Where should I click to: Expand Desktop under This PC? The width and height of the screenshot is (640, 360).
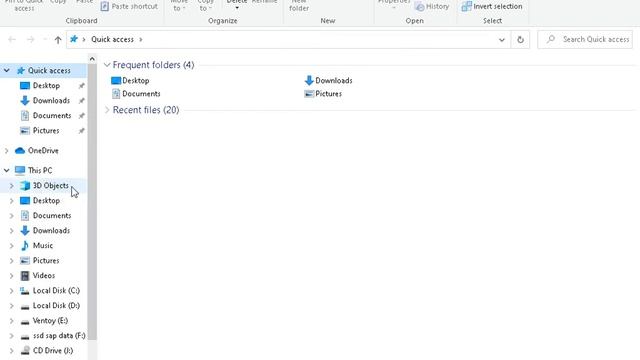pos(11,201)
